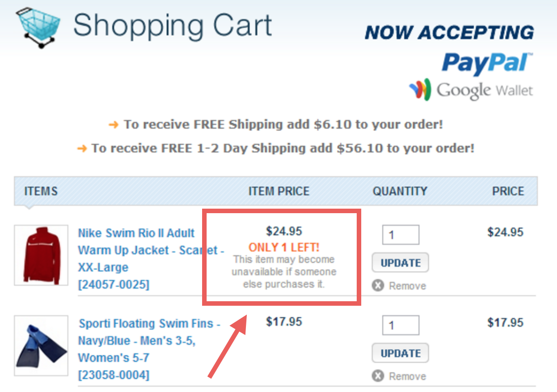The width and height of the screenshot is (557, 392).
Task: Click the quantity field for the Nike jacket
Action: click(401, 235)
